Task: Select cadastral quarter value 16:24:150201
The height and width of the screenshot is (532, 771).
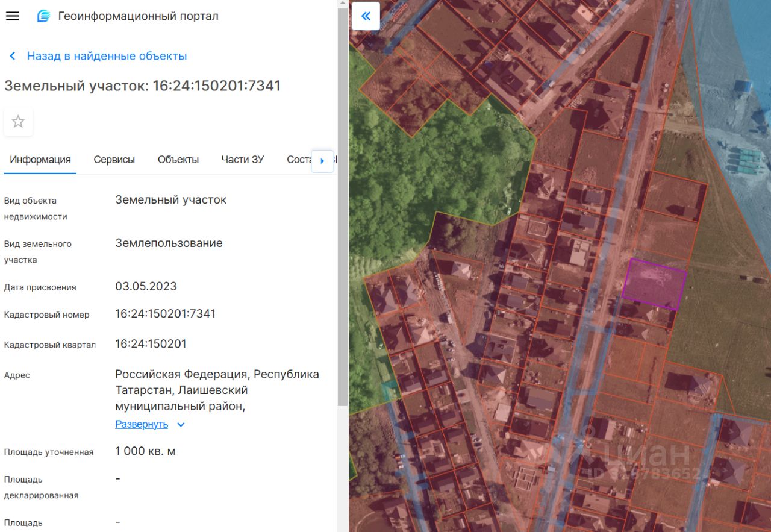Action: point(151,344)
